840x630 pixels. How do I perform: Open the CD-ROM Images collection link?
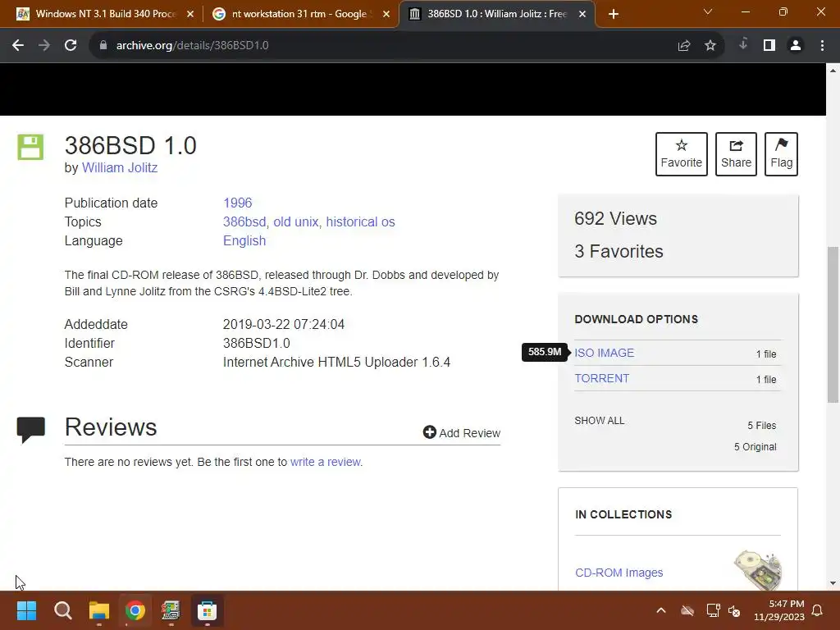coord(619,573)
